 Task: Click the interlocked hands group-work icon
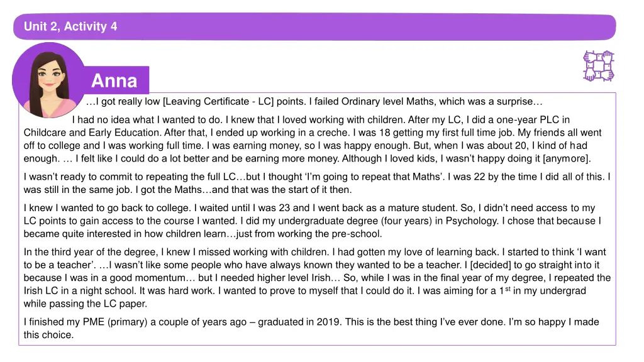pyautogui.click(x=599, y=66)
